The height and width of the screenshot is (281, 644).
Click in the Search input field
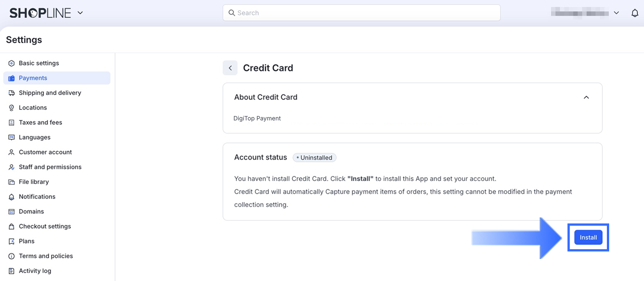coord(361,13)
